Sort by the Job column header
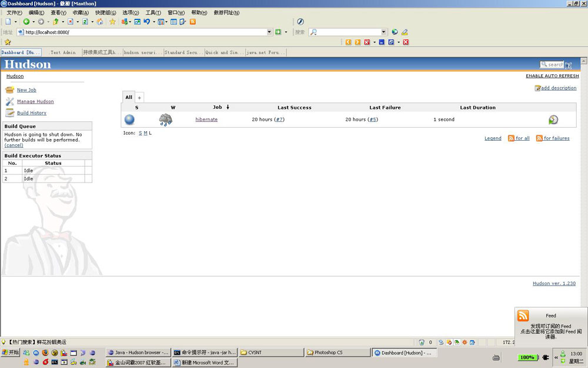The height and width of the screenshot is (368, 588). pyautogui.click(x=218, y=107)
